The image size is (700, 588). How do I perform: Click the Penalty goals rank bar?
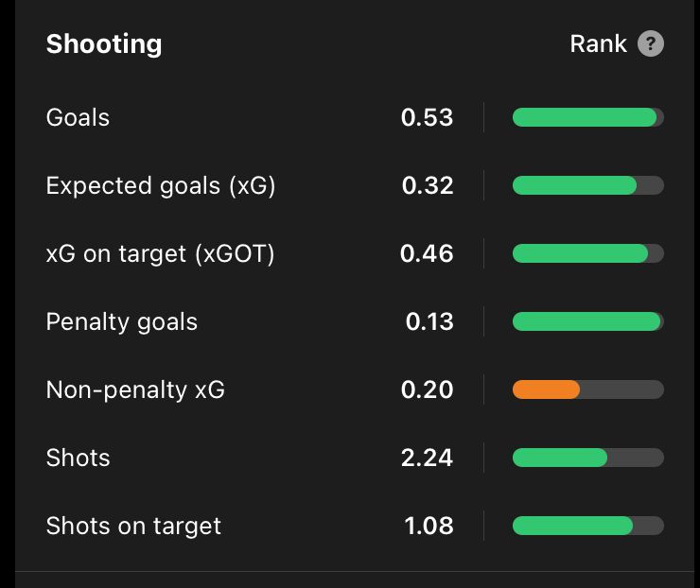(x=586, y=321)
